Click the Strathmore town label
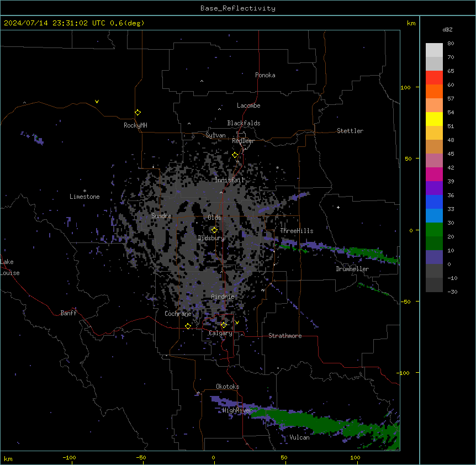 285,336
